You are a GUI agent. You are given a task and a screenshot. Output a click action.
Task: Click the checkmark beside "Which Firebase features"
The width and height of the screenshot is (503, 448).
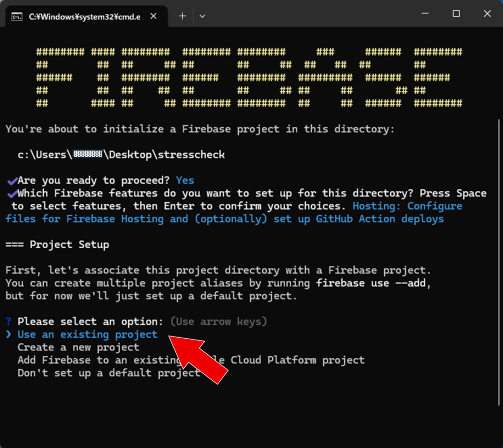[x=12, y=193]
